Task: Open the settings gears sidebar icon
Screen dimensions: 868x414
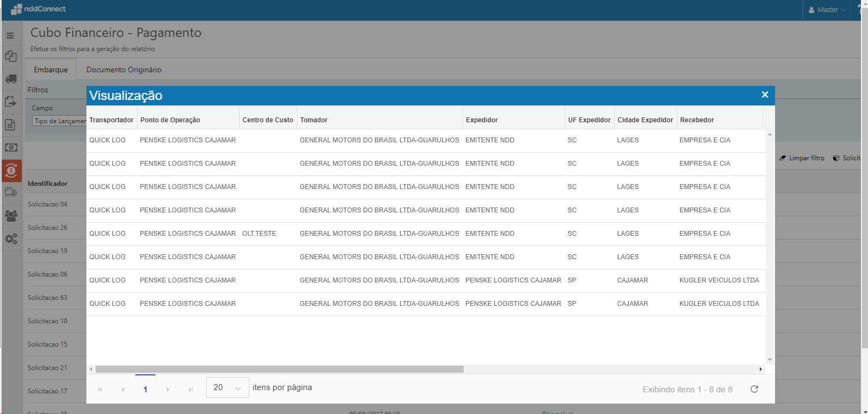Action: pos(11,239)
